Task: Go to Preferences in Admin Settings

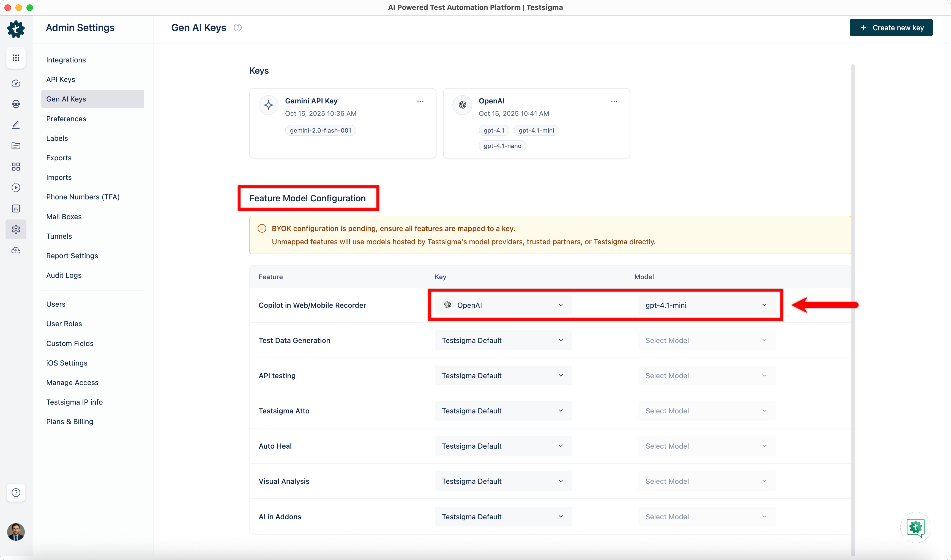Action: coord(66,119)
